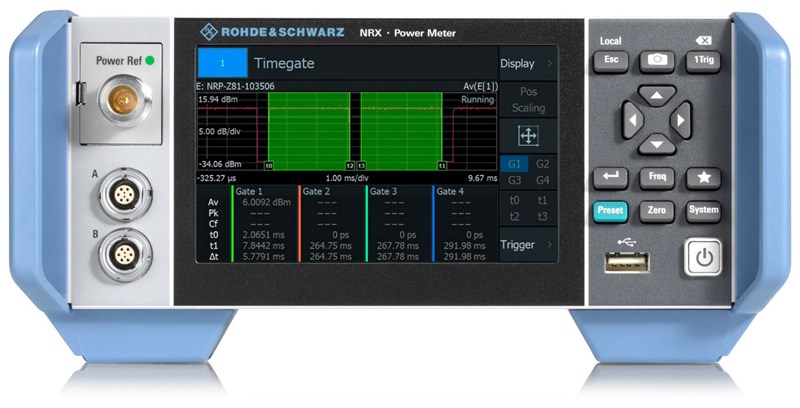
Task: Click the front USB port
Action: coord(627,263)
